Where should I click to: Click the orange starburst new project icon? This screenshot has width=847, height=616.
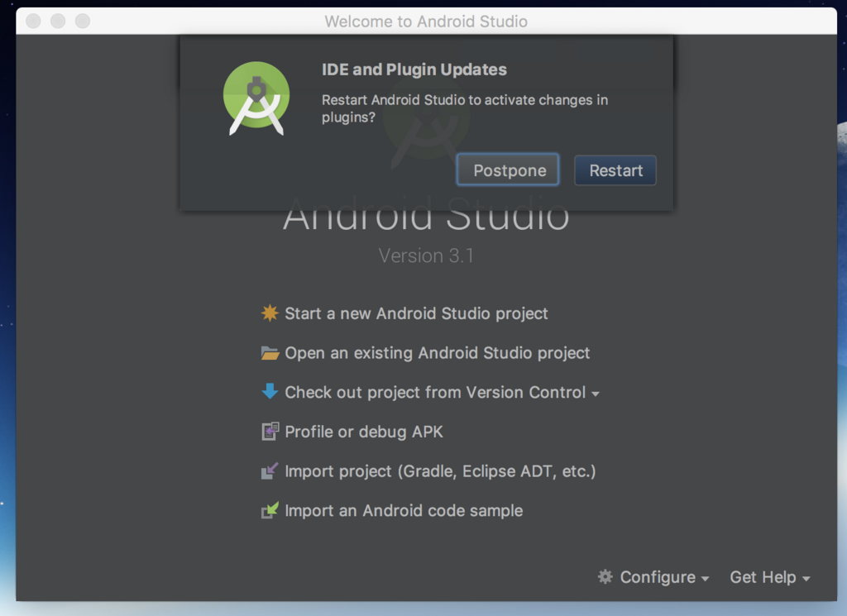click(x=270, y=313)
